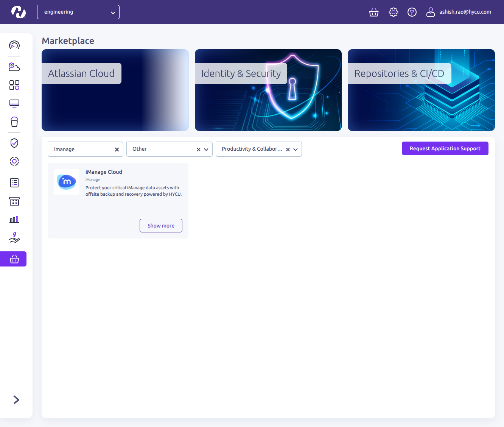
Task: Clear the Productivity & Collaboration filter
Action: (288, 150)
